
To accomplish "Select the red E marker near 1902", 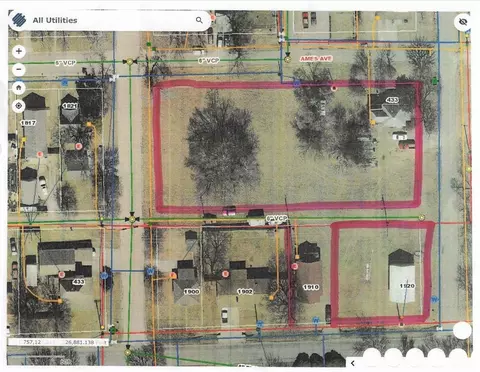I will [226, 274].
